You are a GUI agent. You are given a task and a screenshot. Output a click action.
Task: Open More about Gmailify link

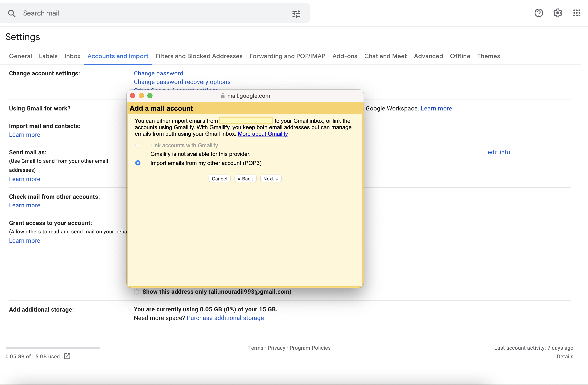click(x=263, y=134)
